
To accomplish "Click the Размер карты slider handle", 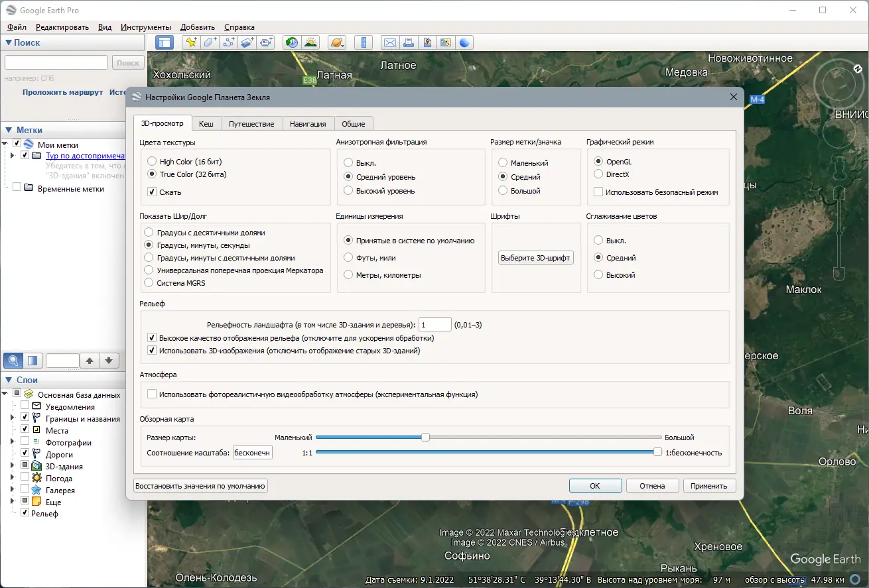I will 425,437.
